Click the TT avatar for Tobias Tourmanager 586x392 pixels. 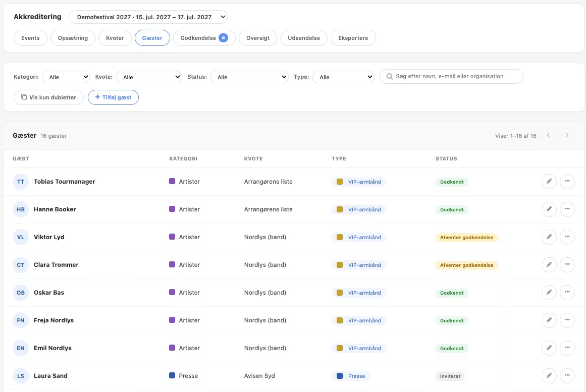21,182
